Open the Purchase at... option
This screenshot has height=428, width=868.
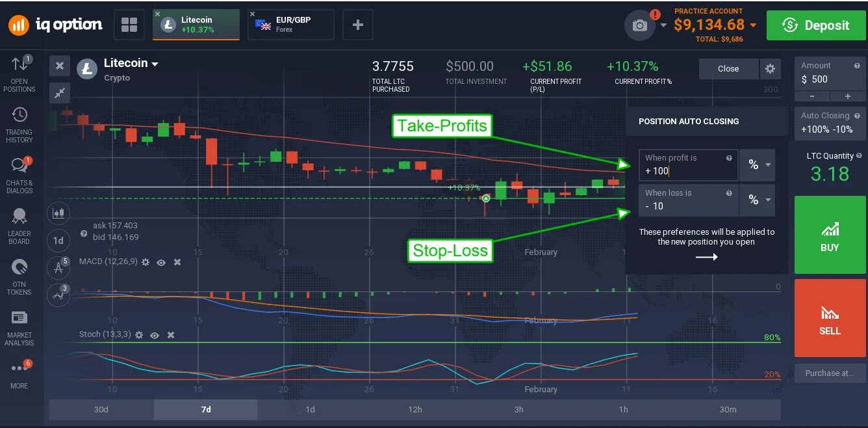[x=830, y=373]
